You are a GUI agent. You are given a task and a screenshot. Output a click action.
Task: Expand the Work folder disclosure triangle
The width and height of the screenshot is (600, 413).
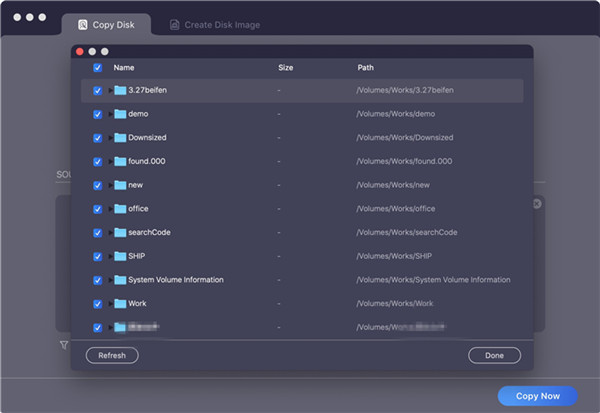[x=110, y=303]
